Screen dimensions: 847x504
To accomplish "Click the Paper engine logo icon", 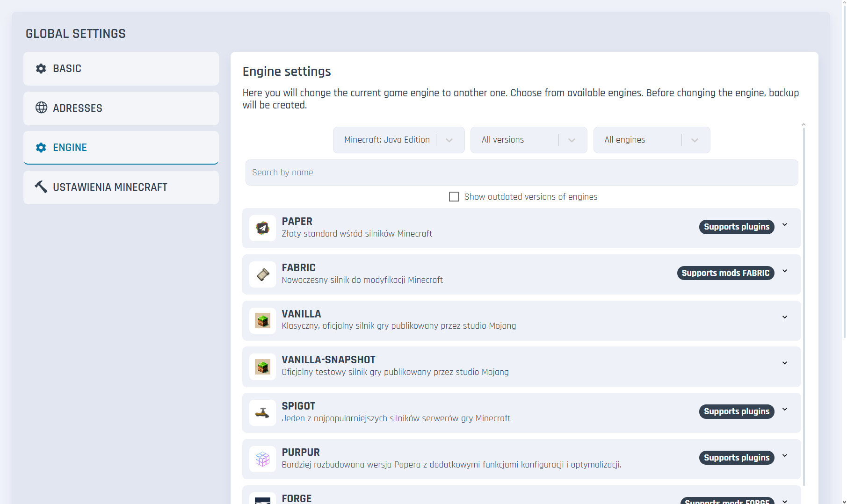I will [x=262, y=228].
